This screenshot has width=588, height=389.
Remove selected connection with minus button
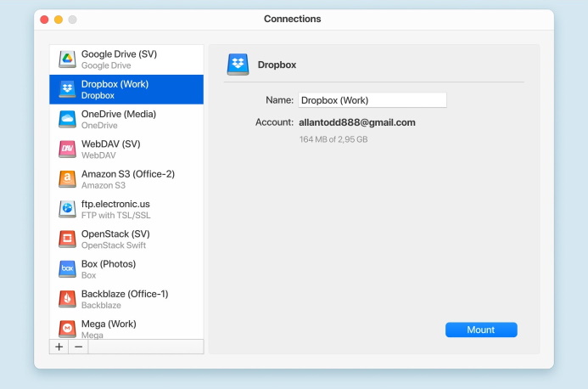78,347
